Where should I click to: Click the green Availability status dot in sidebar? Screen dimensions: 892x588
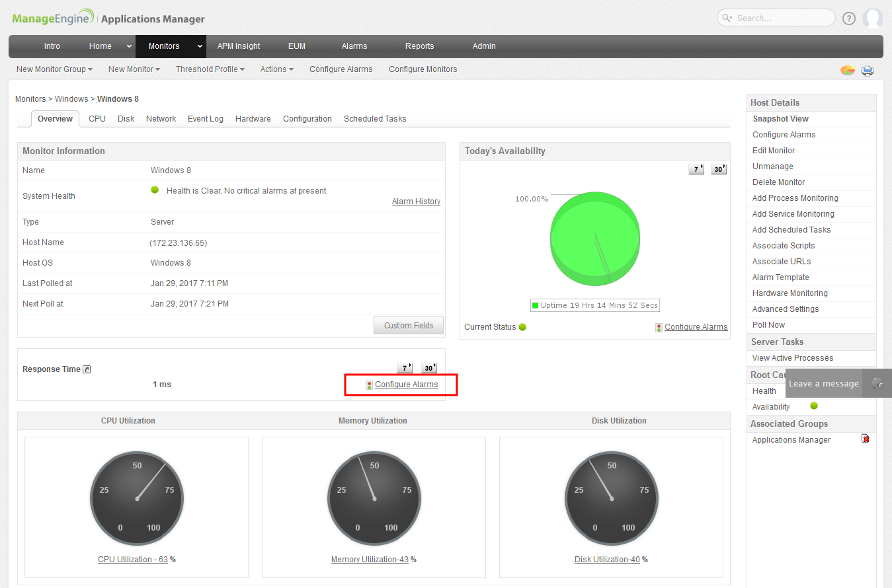click(814, 406)
